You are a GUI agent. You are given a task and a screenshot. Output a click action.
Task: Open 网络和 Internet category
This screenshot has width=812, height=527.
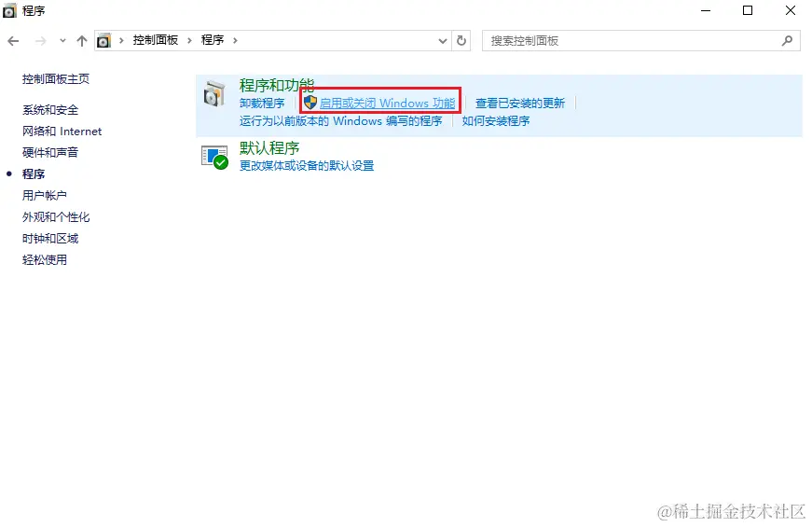click(62, 132)
